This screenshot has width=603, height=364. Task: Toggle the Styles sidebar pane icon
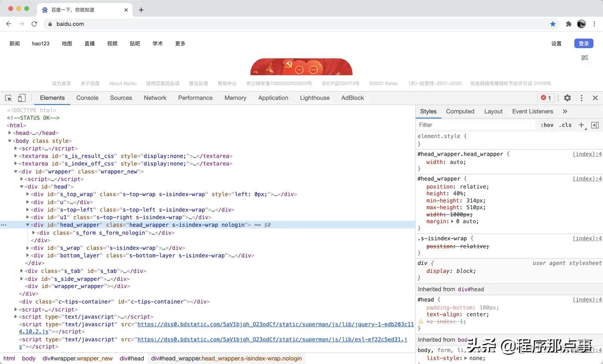595,125
